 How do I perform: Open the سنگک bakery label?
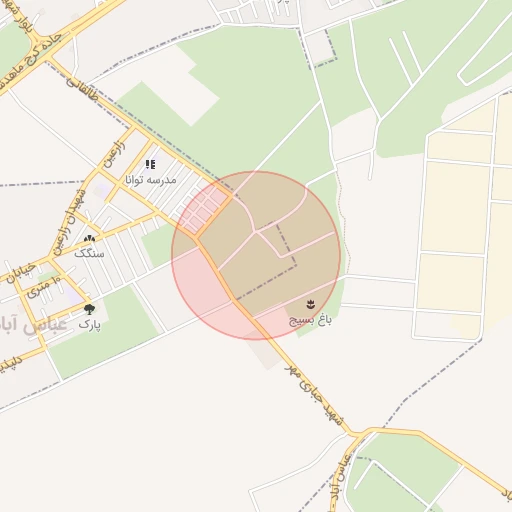click(89, 253)
